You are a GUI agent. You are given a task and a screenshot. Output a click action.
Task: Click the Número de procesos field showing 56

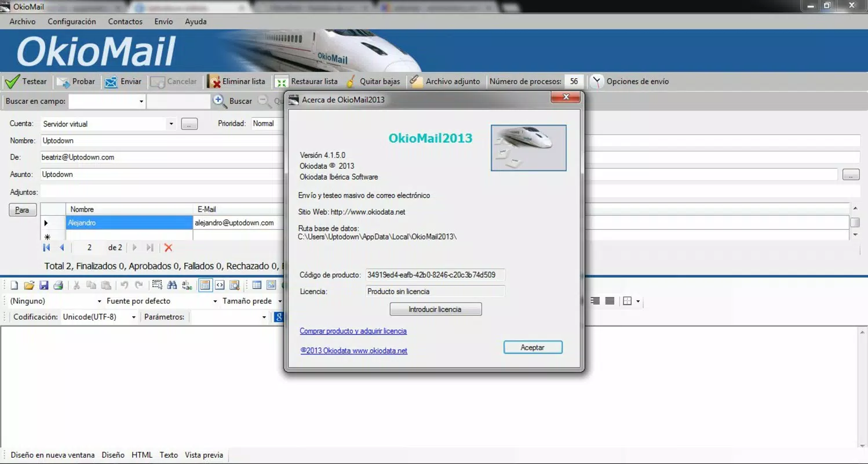tap(574, 82)
